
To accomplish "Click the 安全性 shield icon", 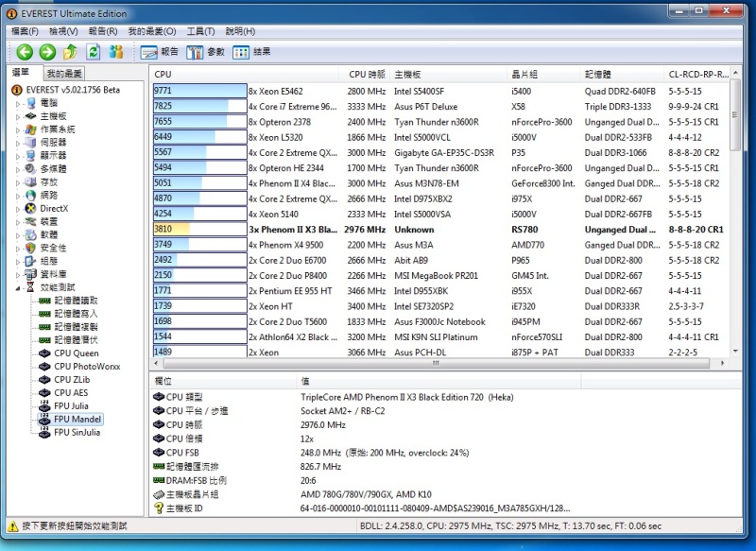I will [x=31, y=248].
